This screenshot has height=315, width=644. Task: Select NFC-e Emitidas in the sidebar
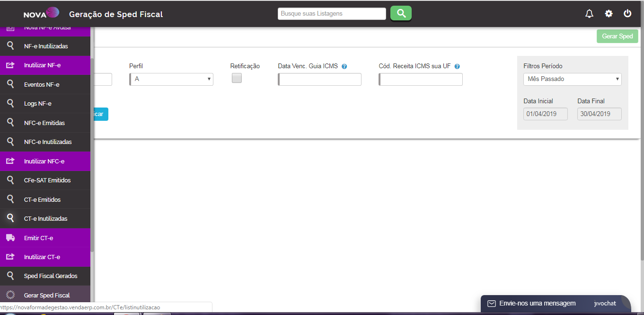[x=44, y=123]
